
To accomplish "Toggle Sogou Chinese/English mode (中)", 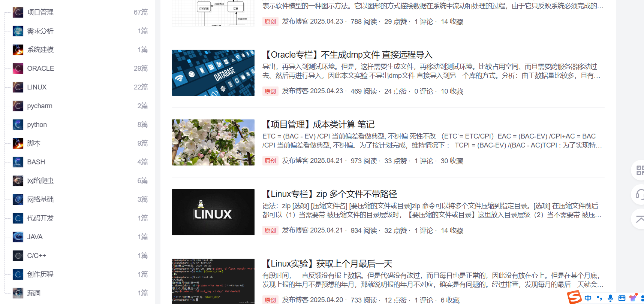I will [588, 298].
